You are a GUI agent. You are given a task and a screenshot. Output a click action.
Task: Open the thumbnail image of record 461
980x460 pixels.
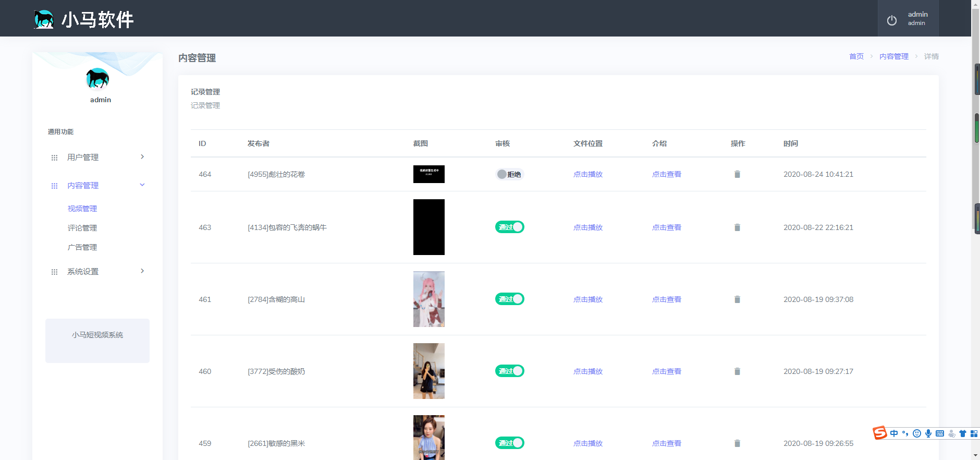coord(428,299)
